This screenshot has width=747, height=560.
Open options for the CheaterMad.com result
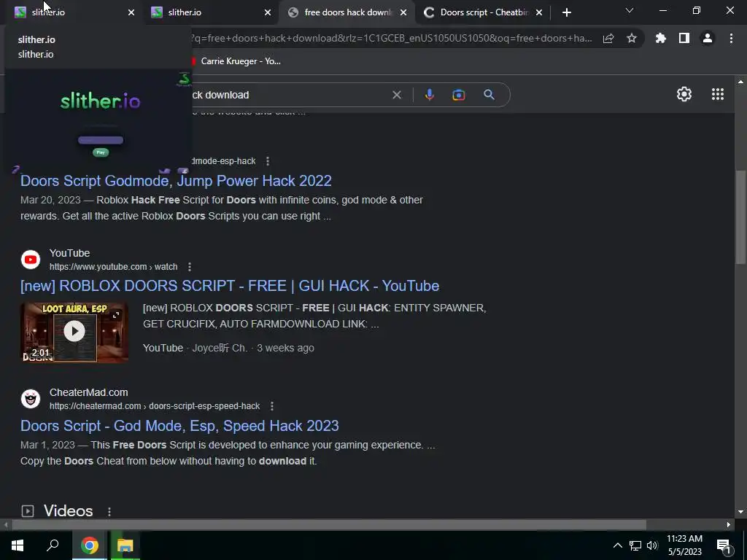(272, 406)
